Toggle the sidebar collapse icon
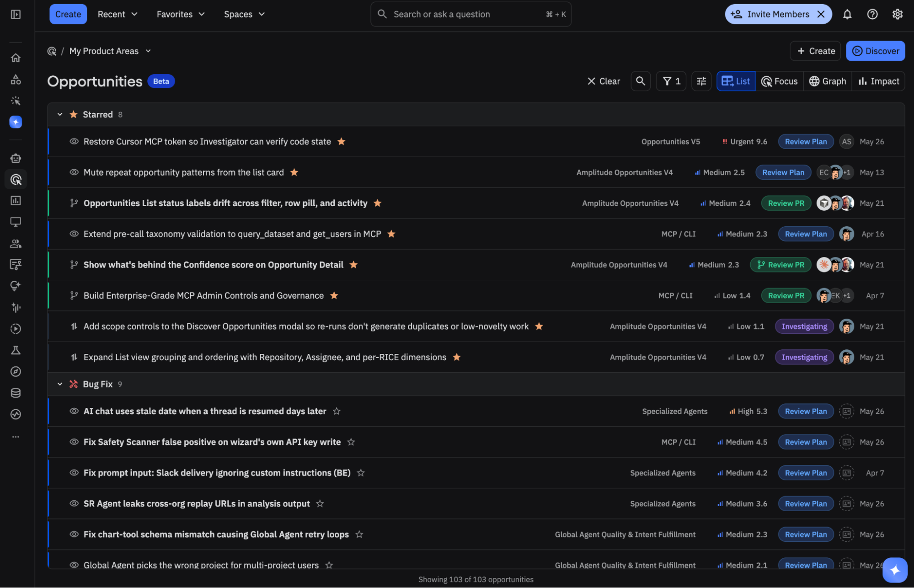 point(16,14)
